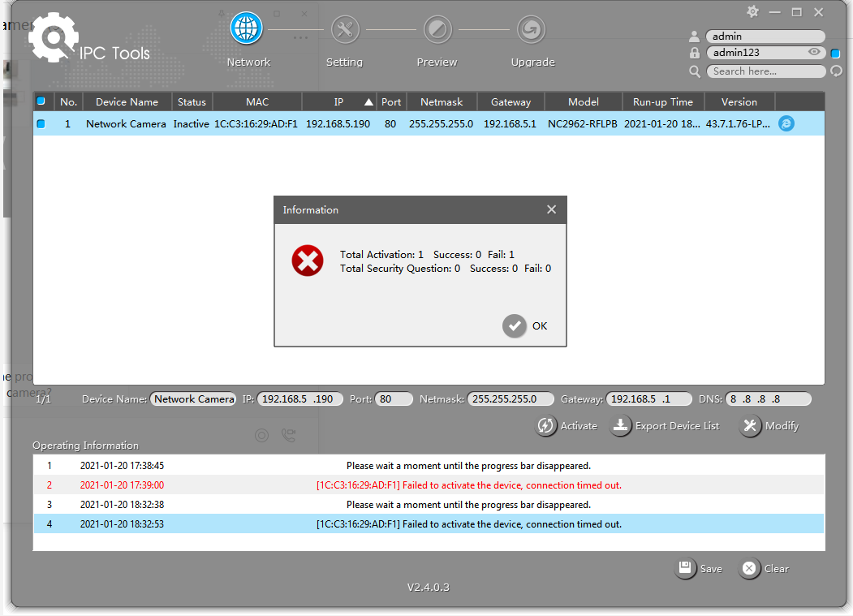This screenshot has width=853, height=616.
Task: Sort by Run-up Time column header
Action: (x=663, y=101)
